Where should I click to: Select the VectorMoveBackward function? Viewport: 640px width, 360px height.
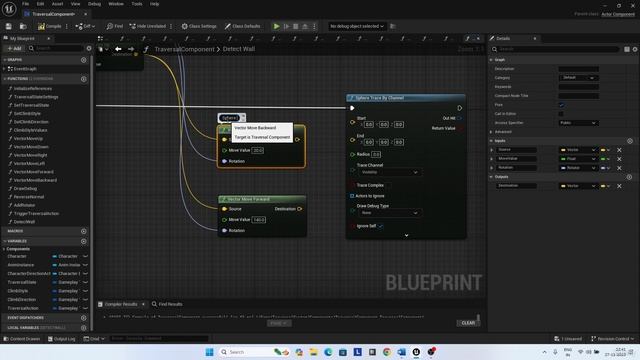point(35,180)
